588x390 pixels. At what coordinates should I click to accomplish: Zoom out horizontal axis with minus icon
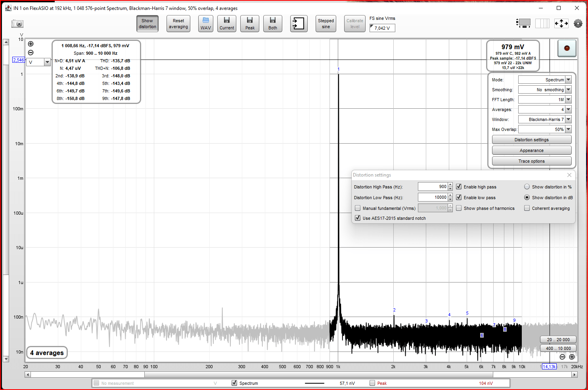tap(562, 357)
